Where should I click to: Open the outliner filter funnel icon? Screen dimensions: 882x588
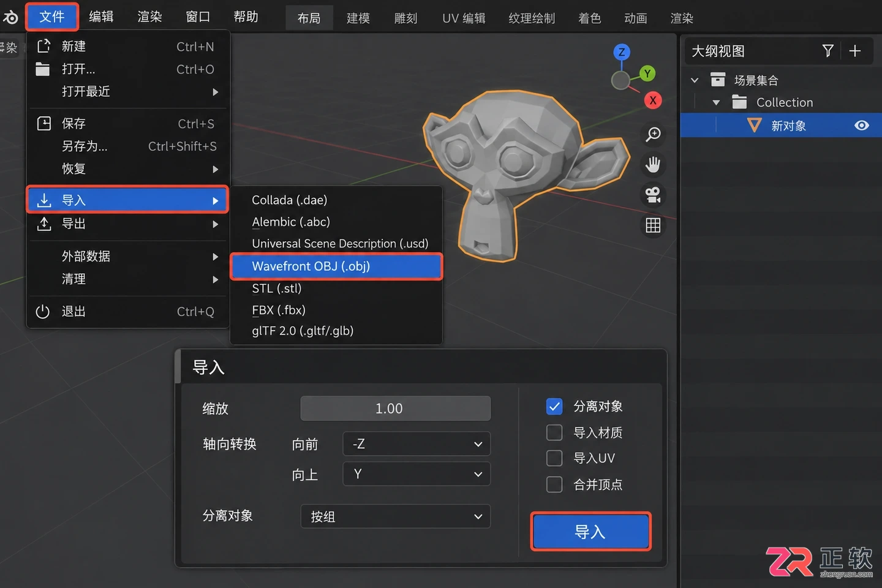coord(828,51)
